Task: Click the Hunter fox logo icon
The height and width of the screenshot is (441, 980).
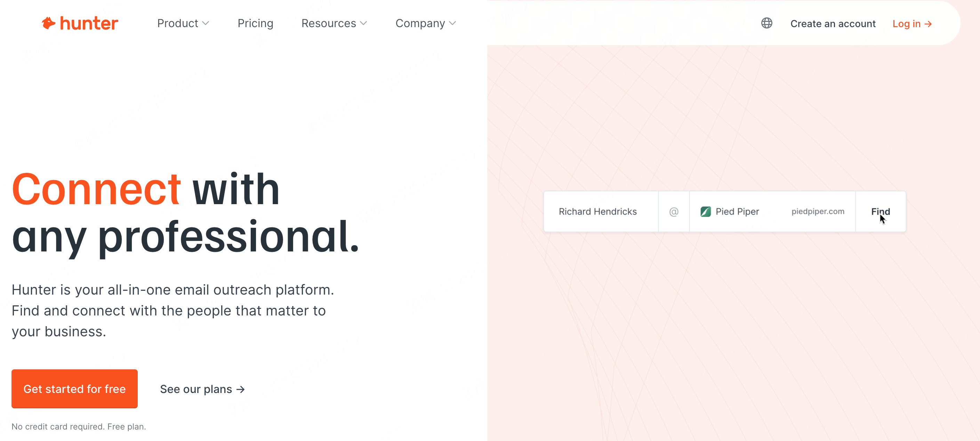Action: click(48, 23)
